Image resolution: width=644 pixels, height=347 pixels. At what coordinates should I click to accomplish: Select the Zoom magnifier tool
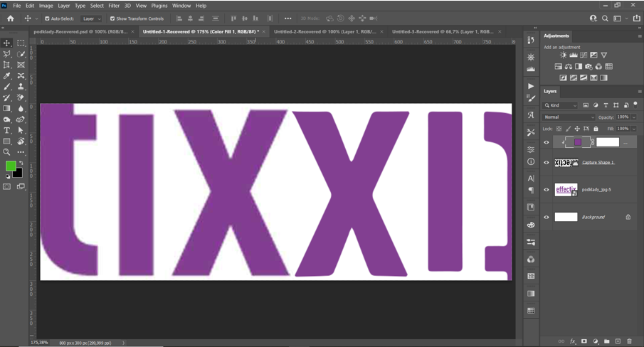click(x=7, y=152)
